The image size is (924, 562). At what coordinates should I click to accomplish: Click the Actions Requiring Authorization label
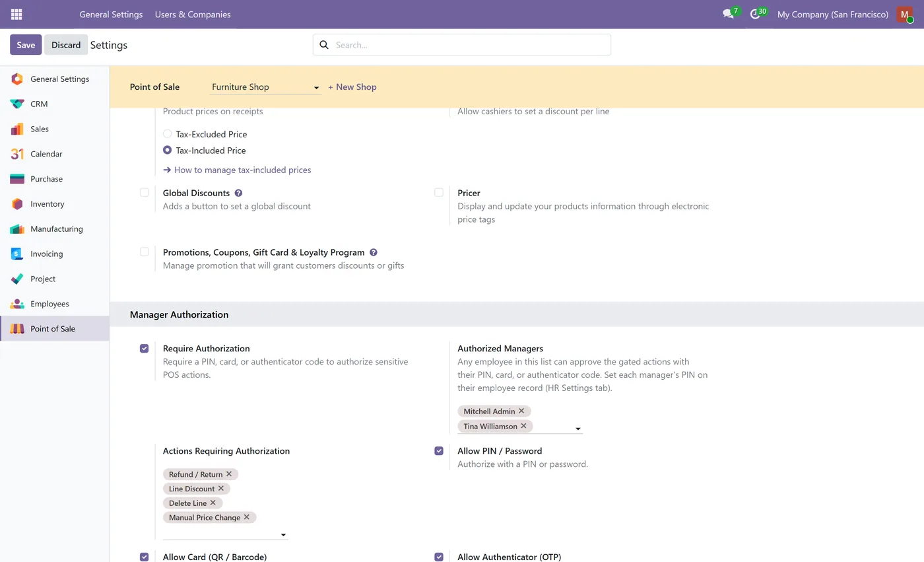[226, 451]
